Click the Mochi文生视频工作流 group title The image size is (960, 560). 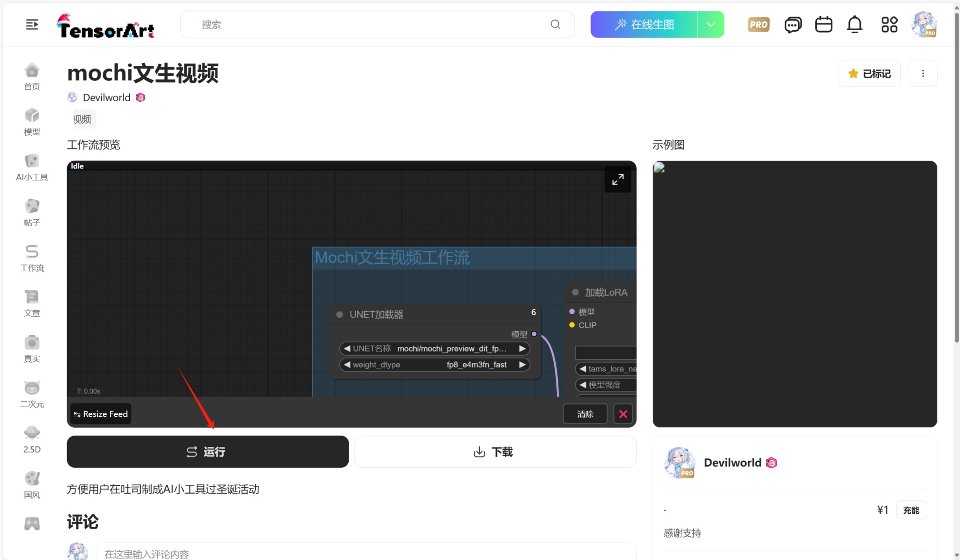click(392, 258)
